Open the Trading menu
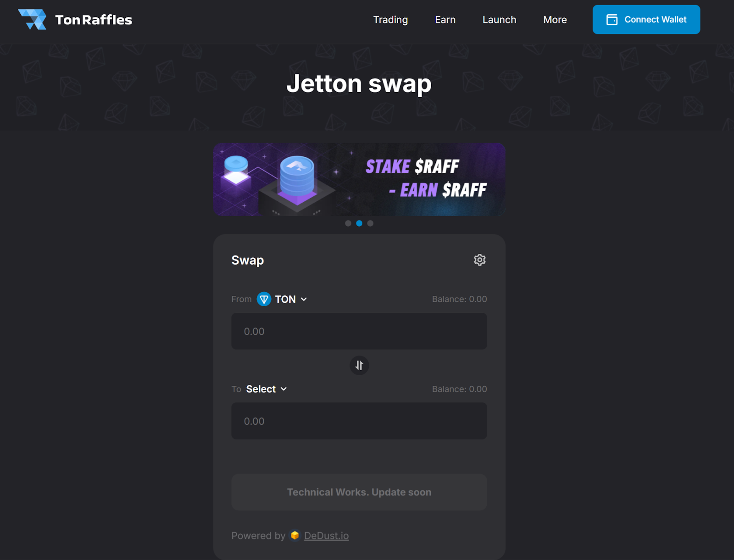This screenshot has height=560, width=734. pos(390,20)
